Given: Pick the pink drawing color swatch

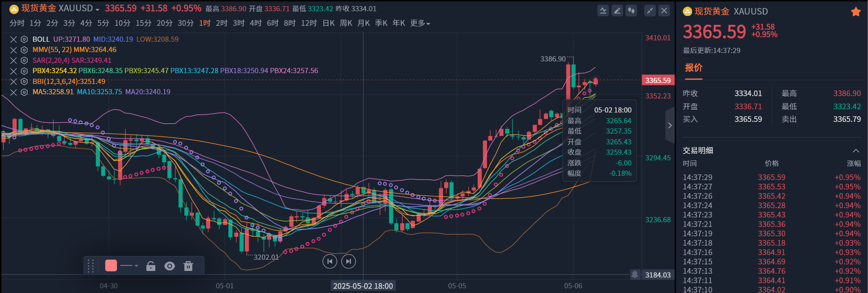Looking at the screenshot, I should point(111,265).
